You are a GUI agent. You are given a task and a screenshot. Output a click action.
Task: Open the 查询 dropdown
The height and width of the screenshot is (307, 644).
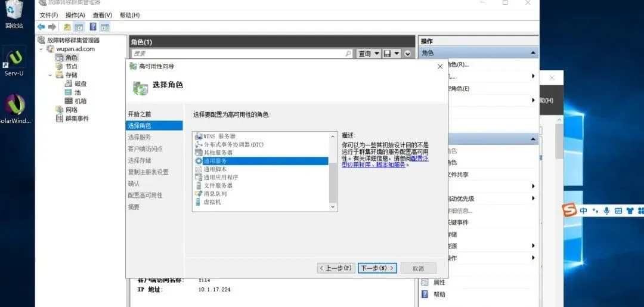(368, 54)
